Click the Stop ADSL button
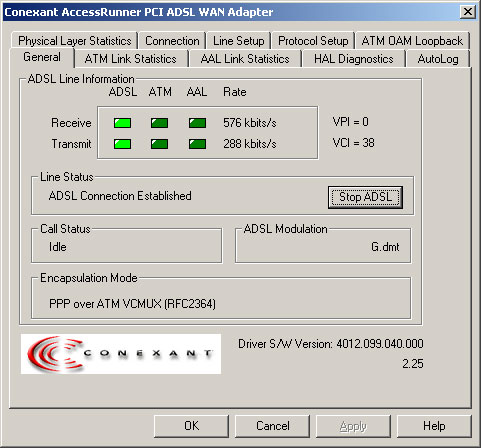 click(365, 197)
